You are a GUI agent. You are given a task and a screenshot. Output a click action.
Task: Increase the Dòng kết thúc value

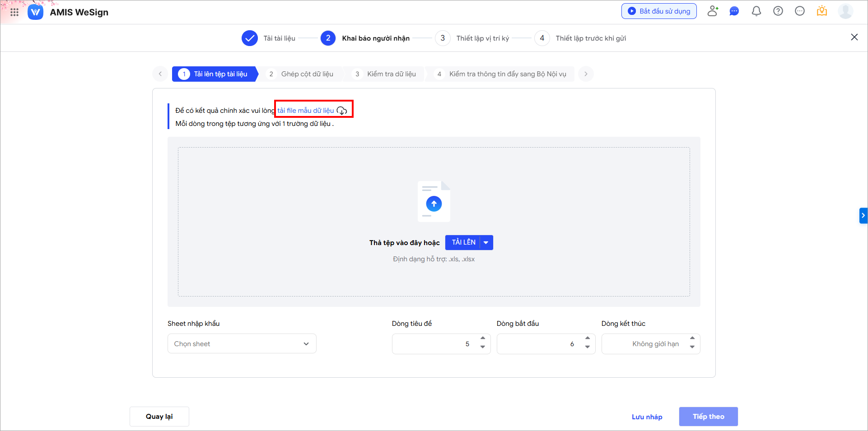pyautogui.click(x=692, y=338)
